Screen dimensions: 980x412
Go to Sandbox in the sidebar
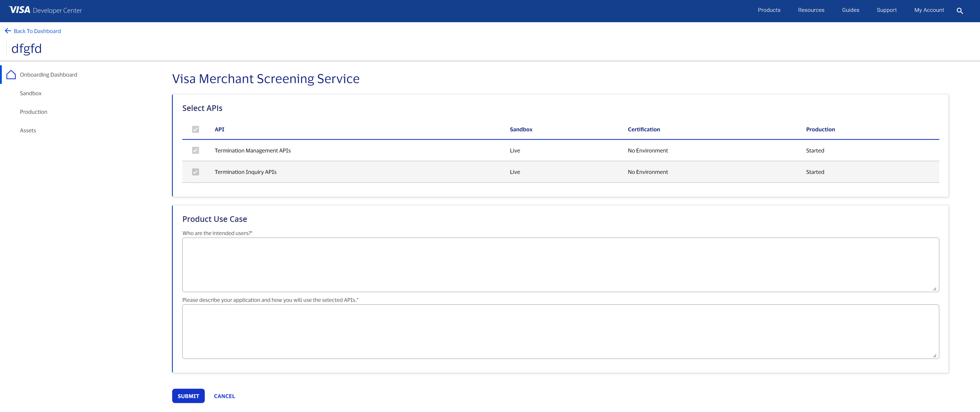31,93
